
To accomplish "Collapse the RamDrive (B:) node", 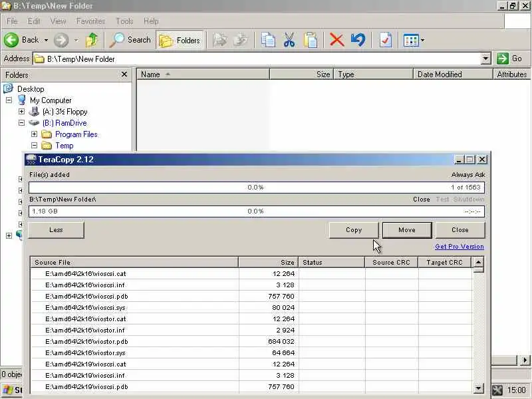I will [21, 123].
